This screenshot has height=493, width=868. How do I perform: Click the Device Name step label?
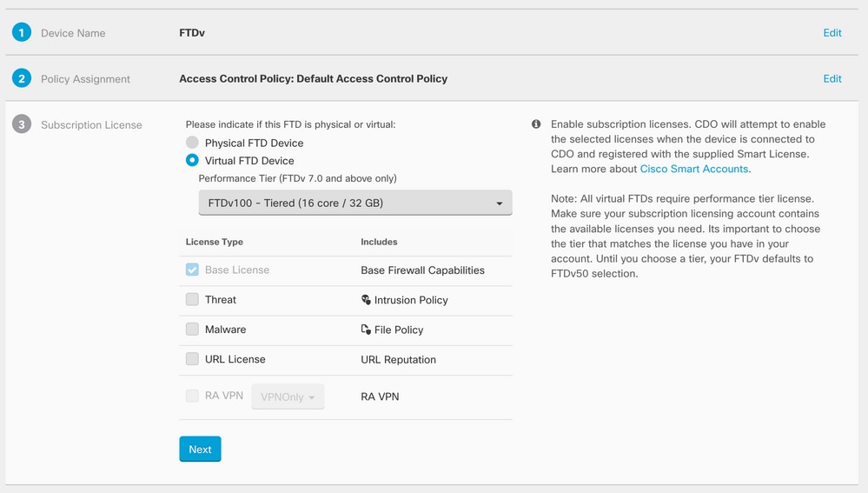[73, 33]
